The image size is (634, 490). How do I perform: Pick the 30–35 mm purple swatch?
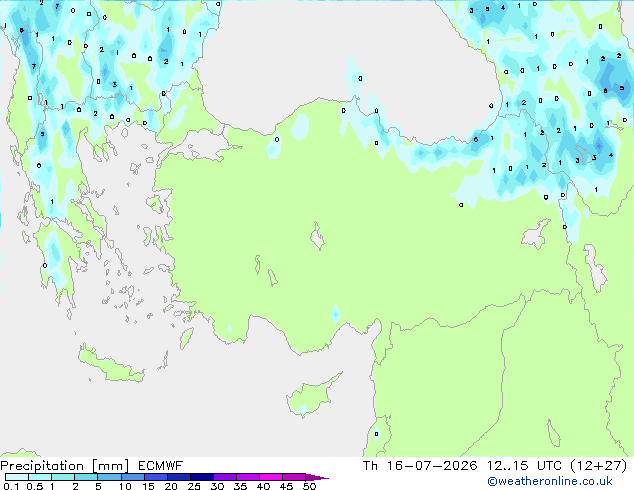[224, 477]
